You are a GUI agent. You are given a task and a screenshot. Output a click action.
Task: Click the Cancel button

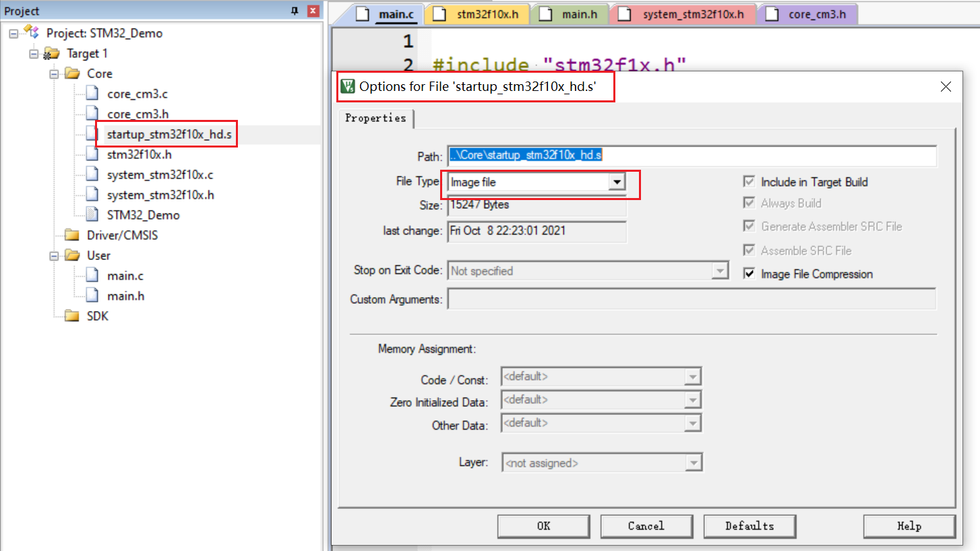point(646,526)
